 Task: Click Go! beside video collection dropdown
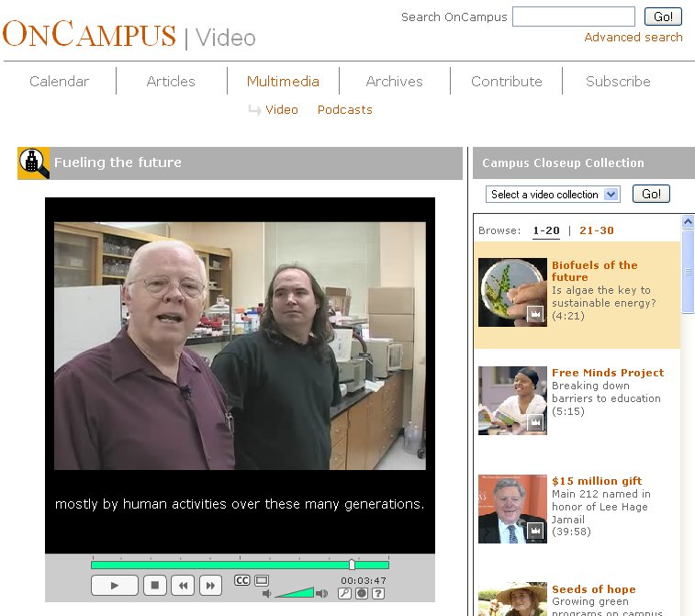[651, 194]
